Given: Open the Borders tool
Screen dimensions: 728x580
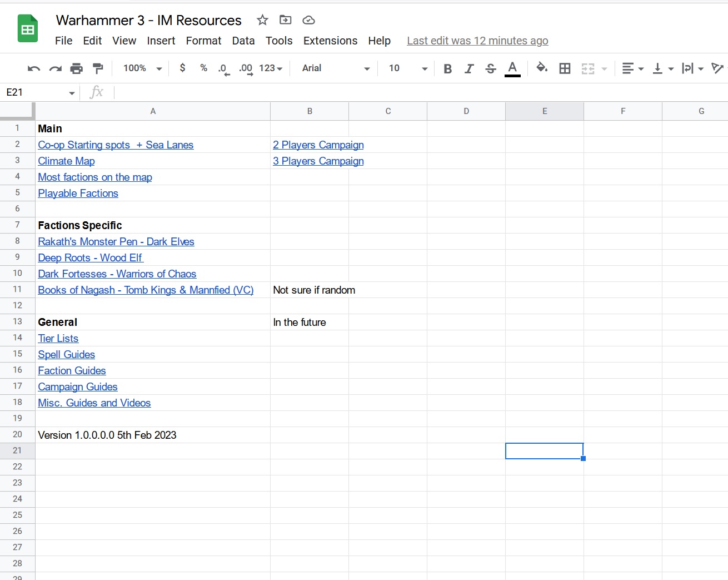Looking at the screenshot, I should coord(565,68).
